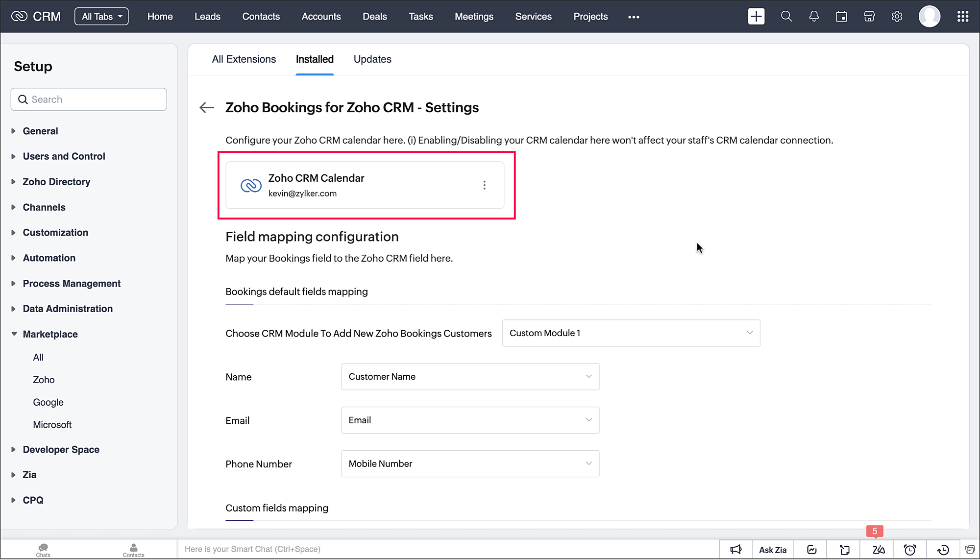
Task: Switch to the All Extensions tab
Action: pyautogui.click(x=244, y=59)
